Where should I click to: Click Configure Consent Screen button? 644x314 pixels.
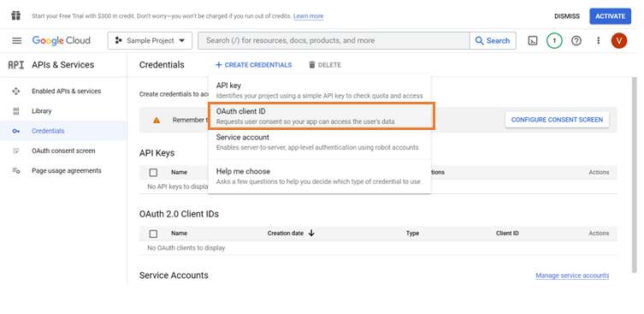557,120
